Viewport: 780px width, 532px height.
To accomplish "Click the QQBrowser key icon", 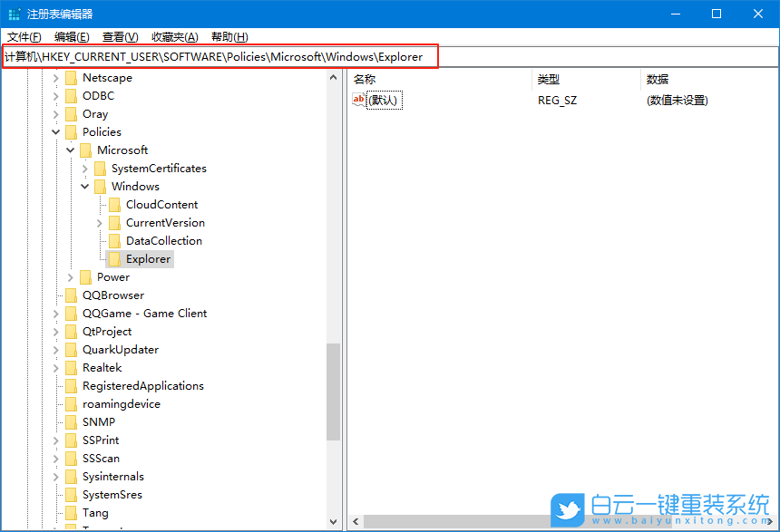I will click(x=72, y=295).
